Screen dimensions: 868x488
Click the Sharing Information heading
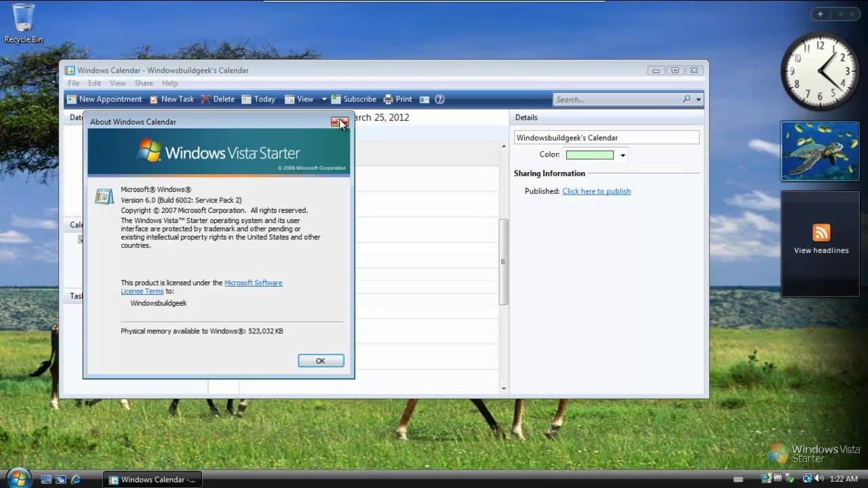549,174
